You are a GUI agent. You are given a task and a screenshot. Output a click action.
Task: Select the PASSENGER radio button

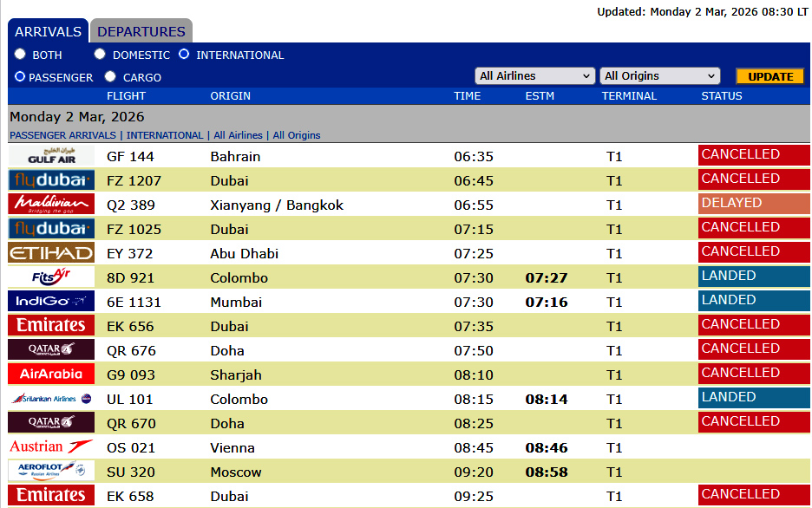tap(20, 76)
